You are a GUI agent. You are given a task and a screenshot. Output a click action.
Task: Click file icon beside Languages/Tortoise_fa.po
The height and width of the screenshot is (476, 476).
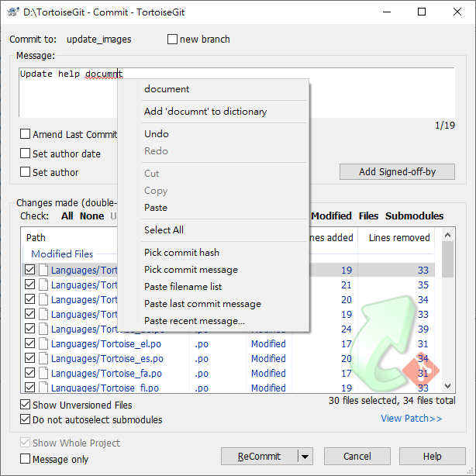(43, 374)
